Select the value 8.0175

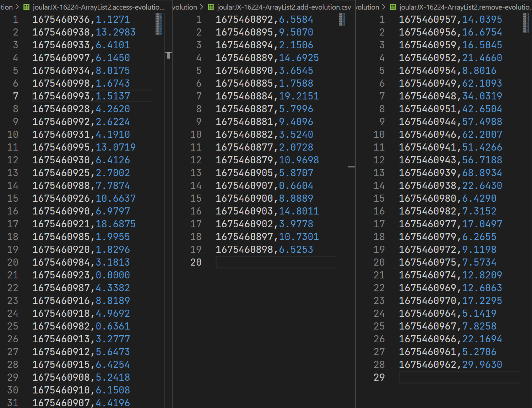pyautogui.click(x=113, y=71)
